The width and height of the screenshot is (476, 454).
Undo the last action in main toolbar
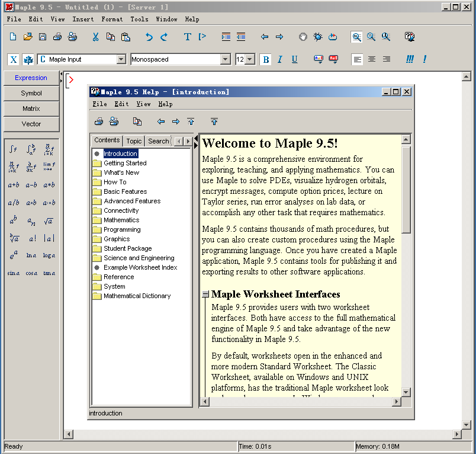tap(149, 37)
